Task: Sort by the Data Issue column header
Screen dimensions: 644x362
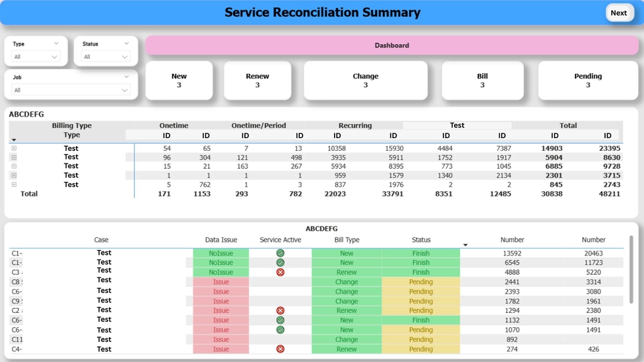Action: pyautogui.click(x=221, y=240)
